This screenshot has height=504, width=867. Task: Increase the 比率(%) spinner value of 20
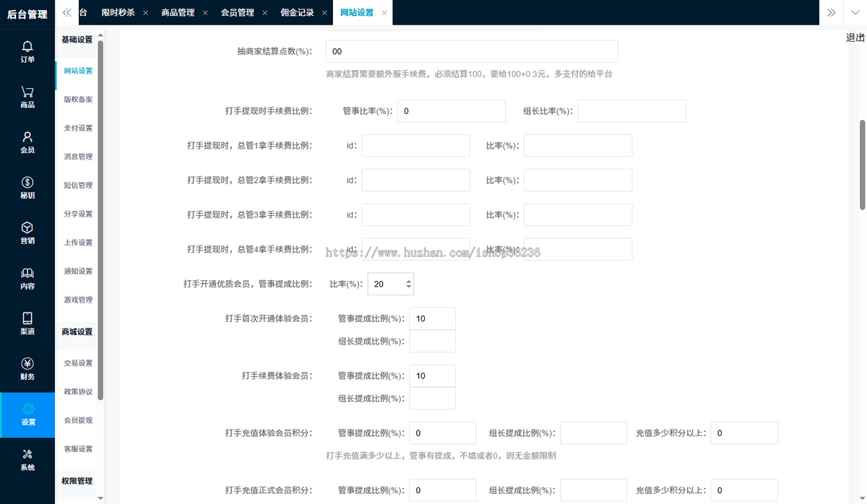pyautogui.click(x=409, y=280)
